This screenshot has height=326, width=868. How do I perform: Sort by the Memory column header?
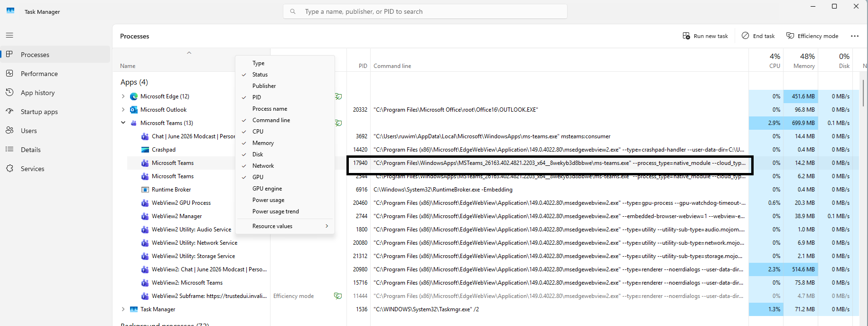pyautogui.click(x=801, y=60)
